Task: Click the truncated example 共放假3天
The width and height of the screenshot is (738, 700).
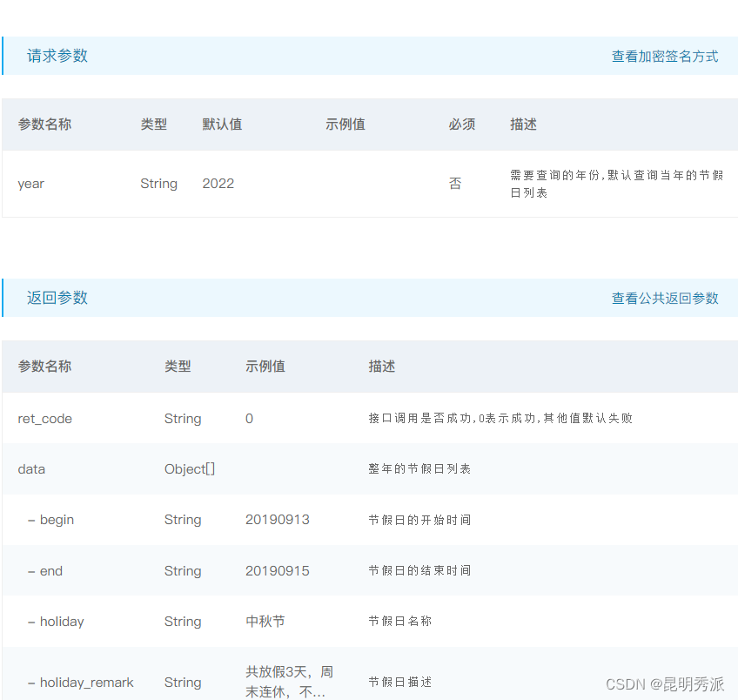Action: [x=289, y=682]
